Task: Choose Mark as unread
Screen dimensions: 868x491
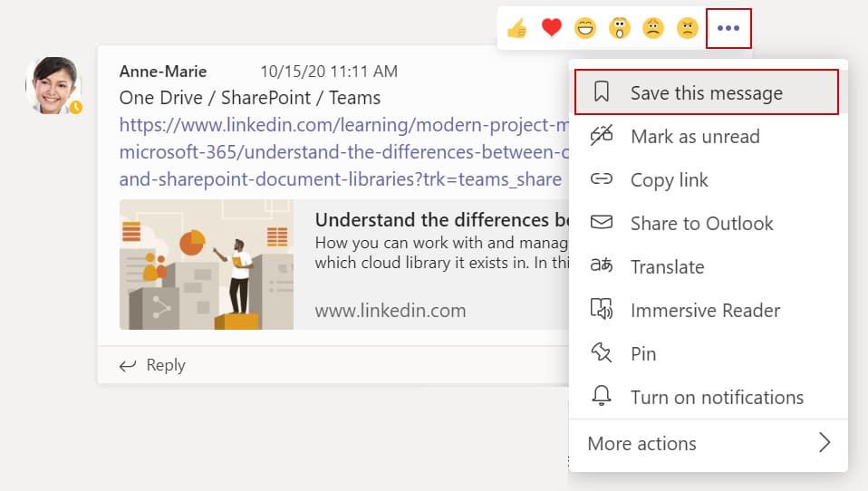Action: (708, 136)
